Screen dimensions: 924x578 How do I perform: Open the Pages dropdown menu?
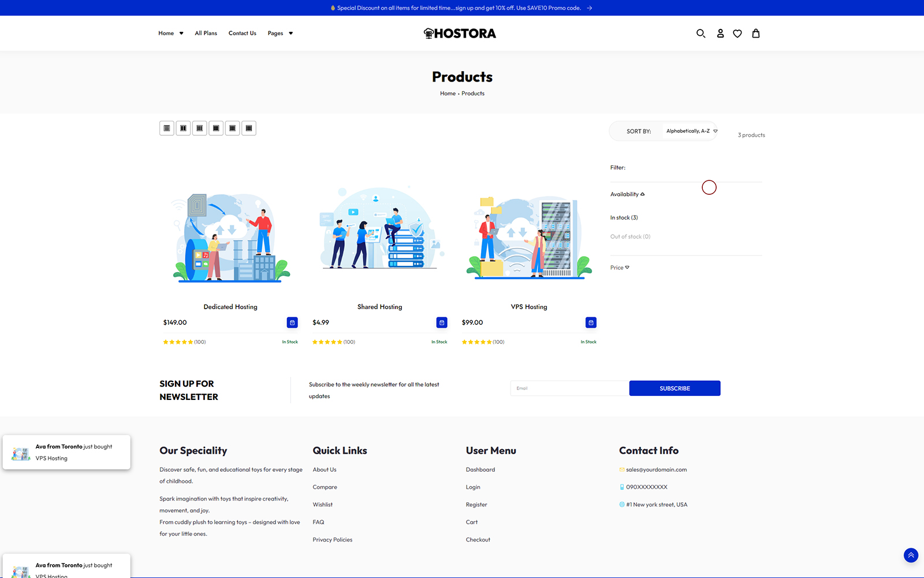280,34
